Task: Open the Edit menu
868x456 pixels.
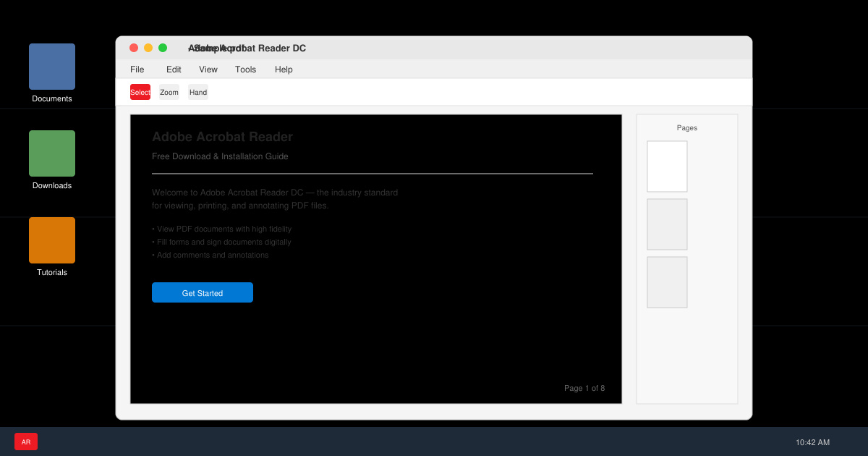Action: pos(174,69)
